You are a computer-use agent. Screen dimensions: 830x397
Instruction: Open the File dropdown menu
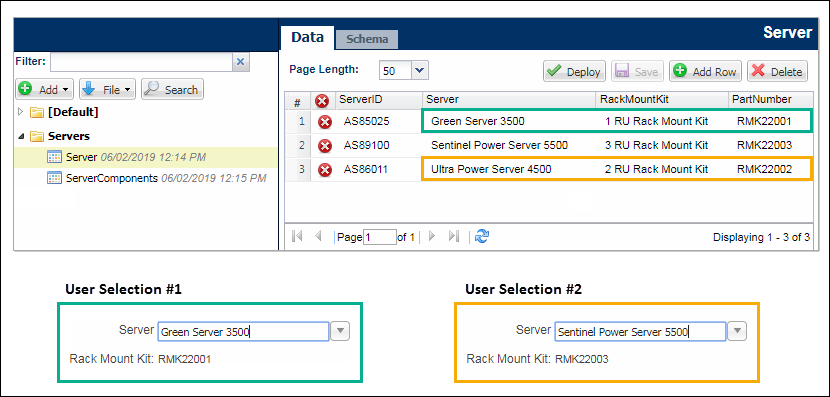tap(107, 89)
